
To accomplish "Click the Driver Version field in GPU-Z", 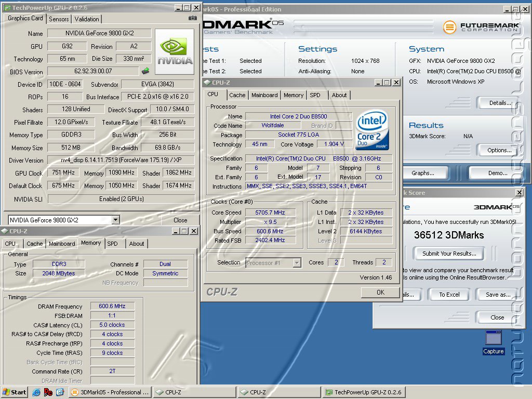I will tap(121, 160).
